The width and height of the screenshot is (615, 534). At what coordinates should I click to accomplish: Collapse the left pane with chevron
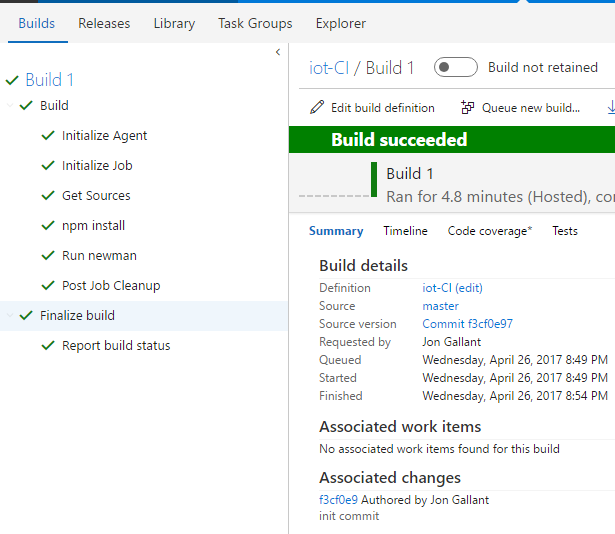(x=277, y=52)
